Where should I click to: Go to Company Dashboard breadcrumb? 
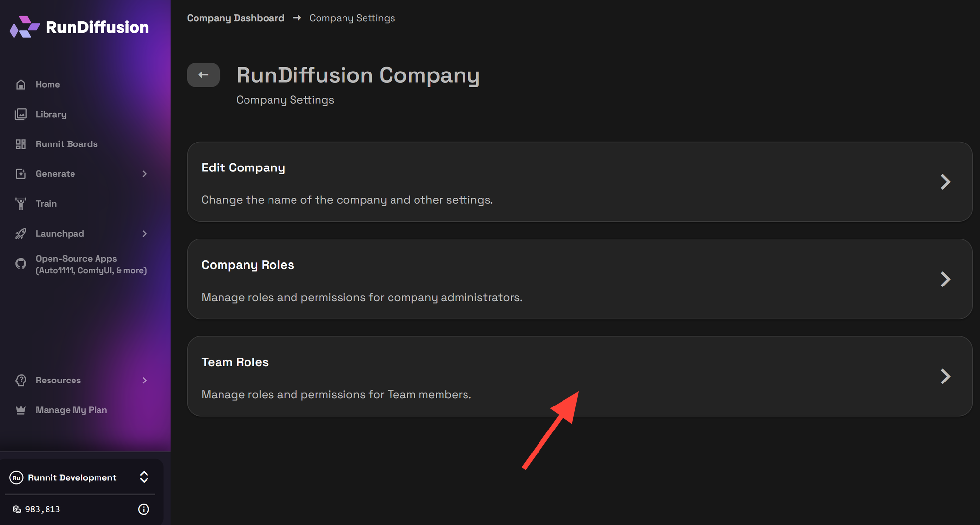(x=235, y=18)
